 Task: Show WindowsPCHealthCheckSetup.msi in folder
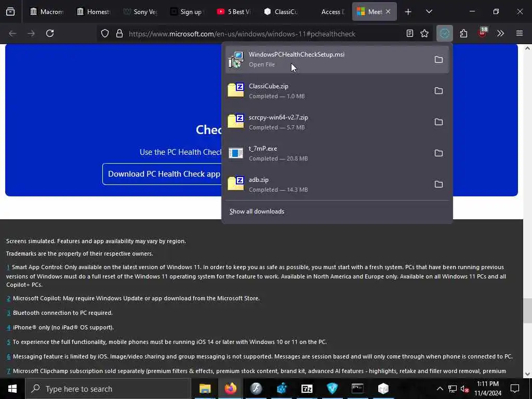pyautogui.click(x=438, y=59)
